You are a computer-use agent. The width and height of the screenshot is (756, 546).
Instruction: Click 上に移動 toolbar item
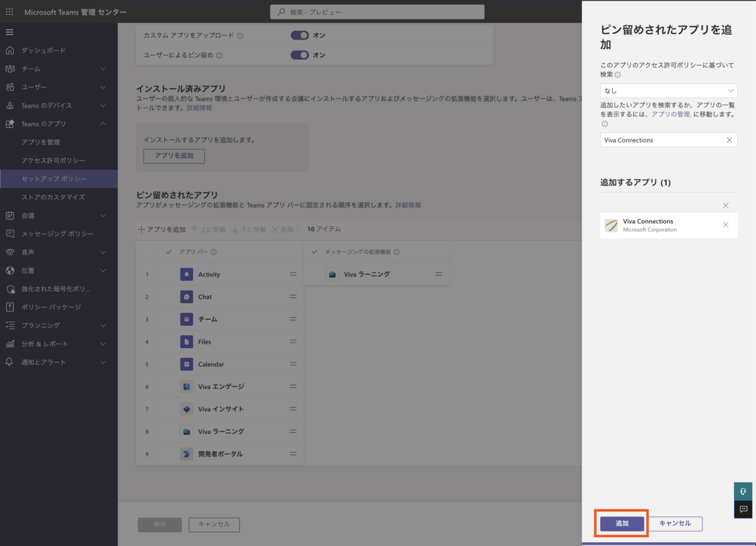point(209,229)
